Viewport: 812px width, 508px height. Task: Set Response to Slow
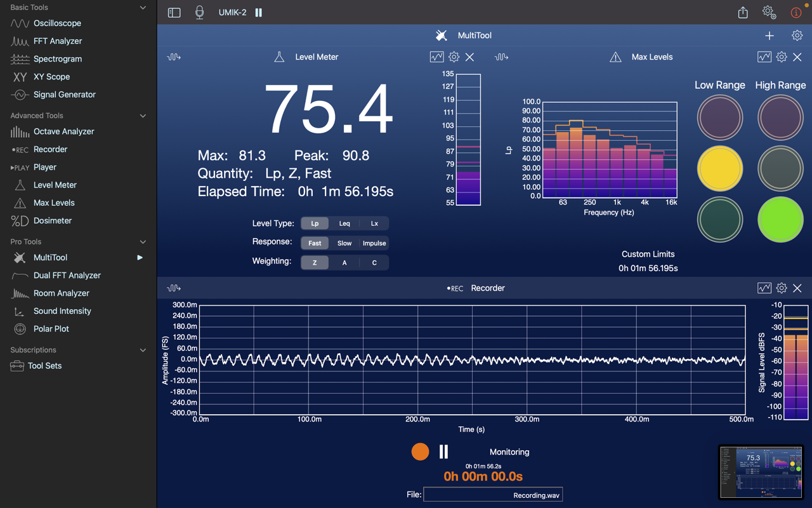tap(344, 243)
